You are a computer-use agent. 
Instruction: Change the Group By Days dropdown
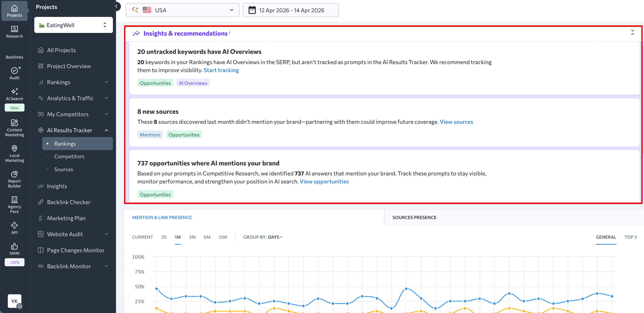275,237
